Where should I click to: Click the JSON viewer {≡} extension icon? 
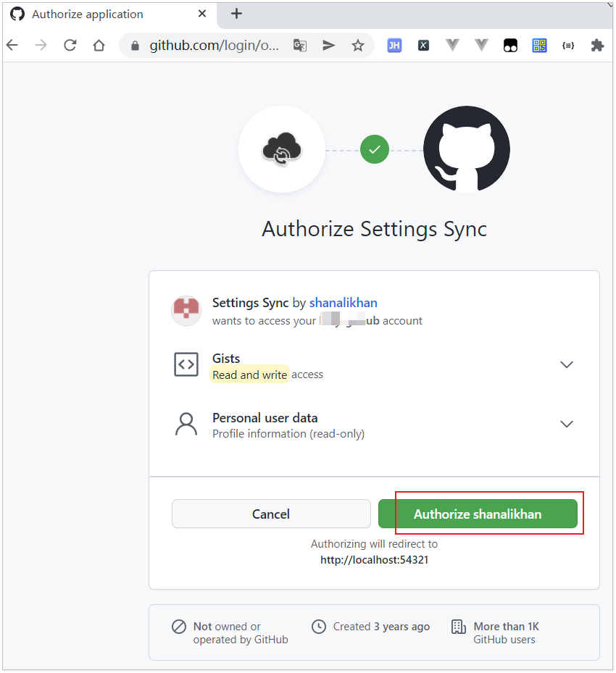(568, 45)
